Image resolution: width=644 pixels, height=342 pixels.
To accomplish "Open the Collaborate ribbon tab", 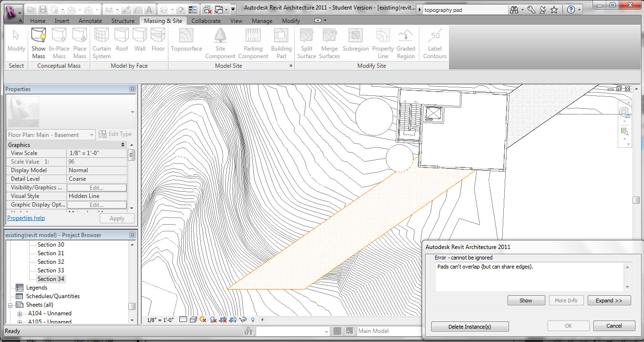I will click(x=206, y=21).
